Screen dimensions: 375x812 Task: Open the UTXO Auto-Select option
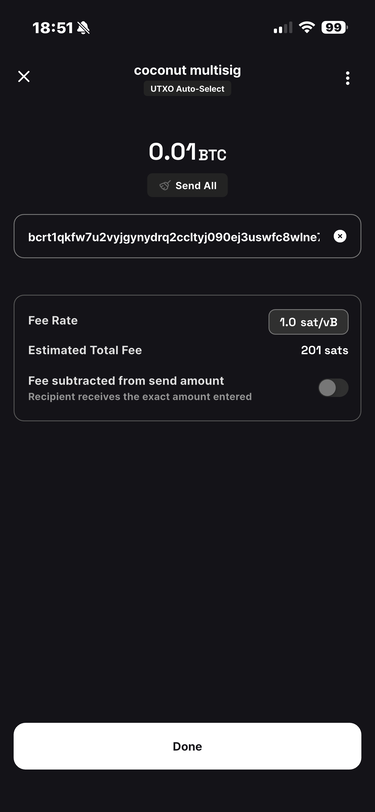tap(188, 89)
